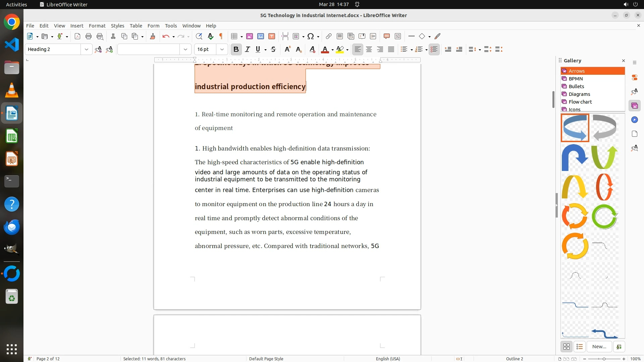Open the 16 pt font size dropdown
Viewport: 644px width, 362px height.
(x=222, y=50)
